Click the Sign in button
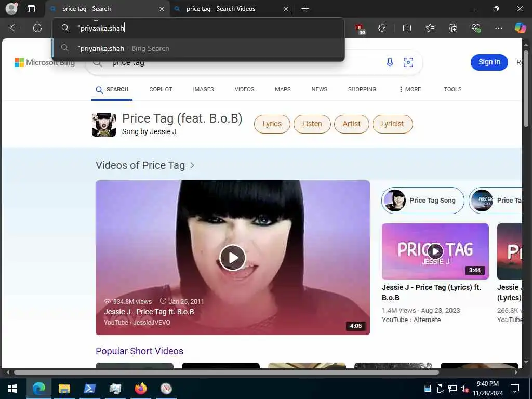This screenshot has height=399, width=532. [x=489, y=62]
